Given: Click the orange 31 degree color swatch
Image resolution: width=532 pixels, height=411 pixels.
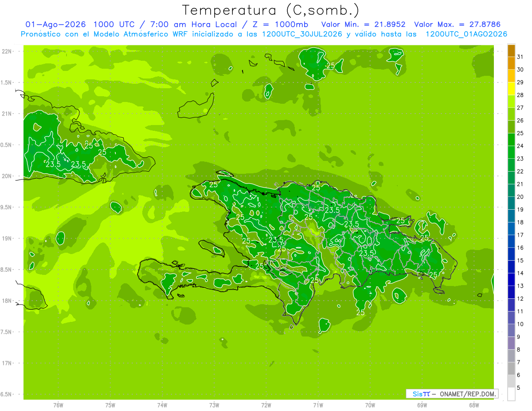Looking at the screenshot, I should 511,50.
